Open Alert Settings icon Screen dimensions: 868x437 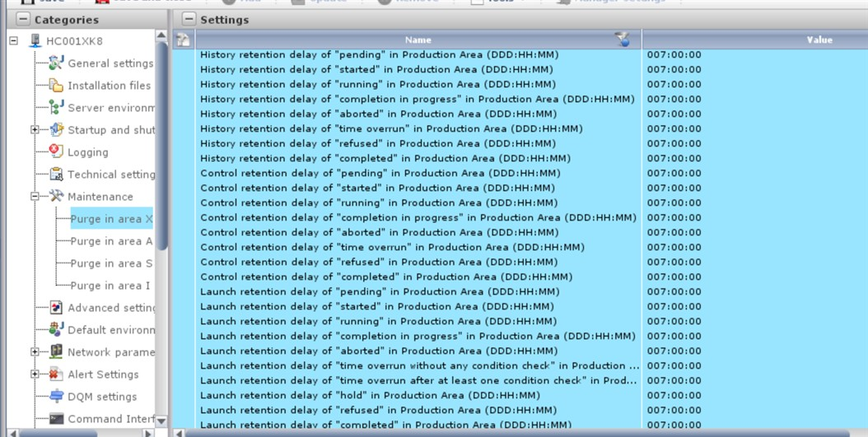pyautogui.click(x=56, y=374)
